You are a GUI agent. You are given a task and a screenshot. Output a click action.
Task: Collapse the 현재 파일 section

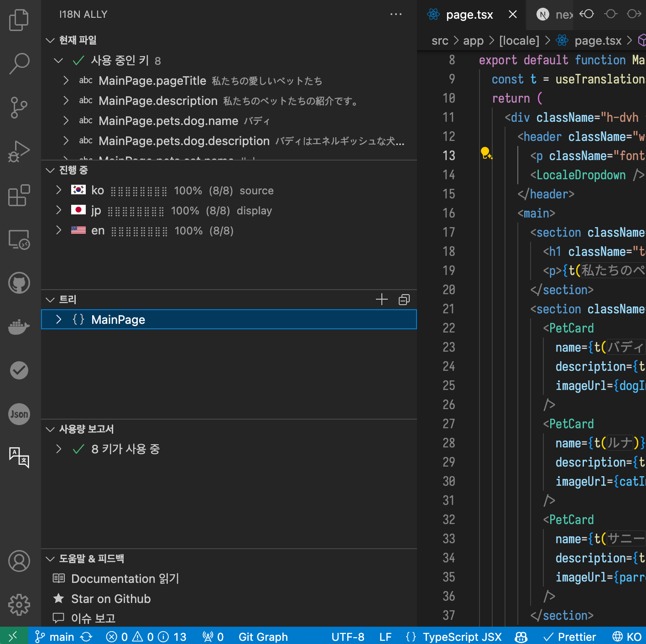tap(50, 40)
